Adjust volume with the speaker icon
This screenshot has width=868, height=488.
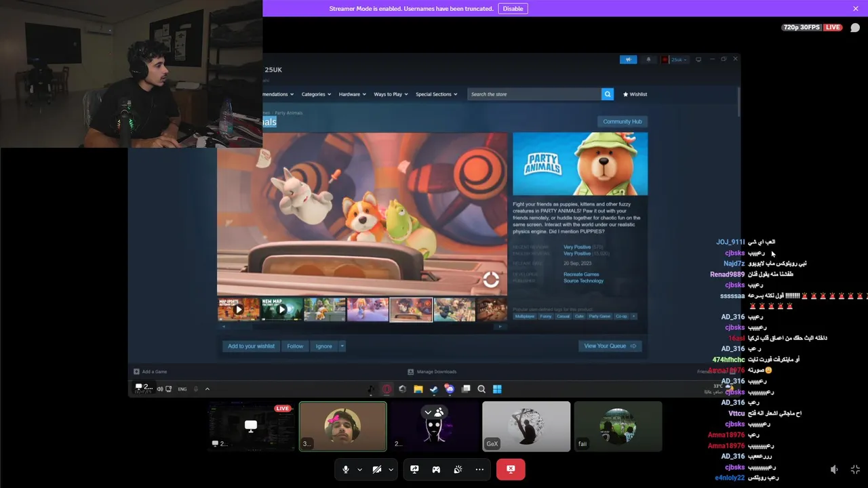pos(834,469)
